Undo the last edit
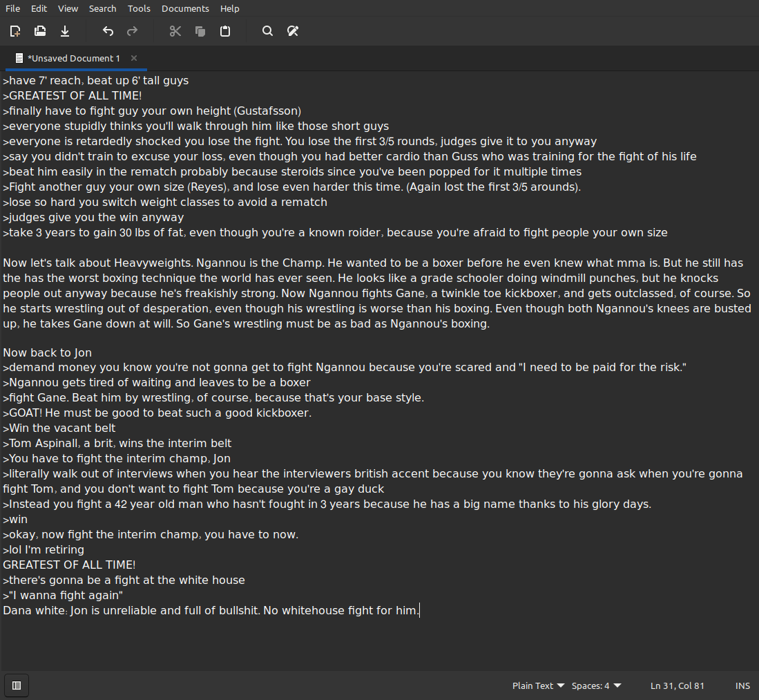759x700 pixels. tap(108, 32)
